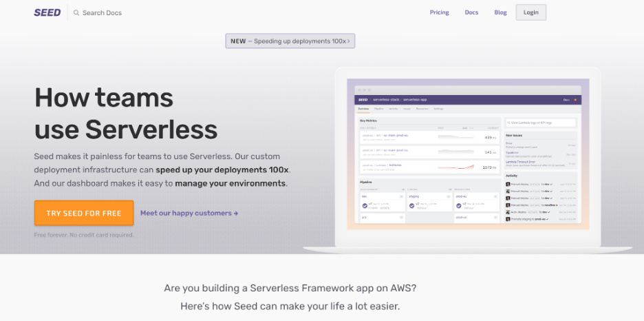
Task: Open the pr2 stage dropdown in the Pipeline
Action: click(x=401, y=218)
